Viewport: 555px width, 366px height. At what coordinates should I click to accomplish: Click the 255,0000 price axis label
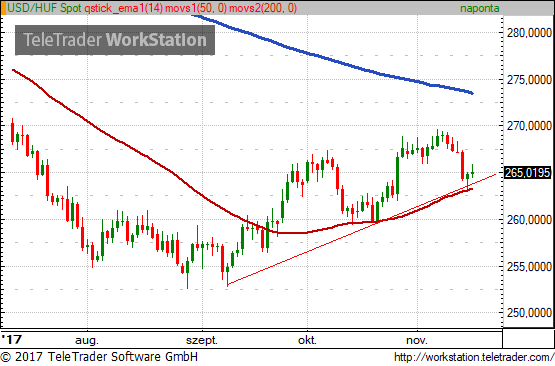[x=529, y=266]
